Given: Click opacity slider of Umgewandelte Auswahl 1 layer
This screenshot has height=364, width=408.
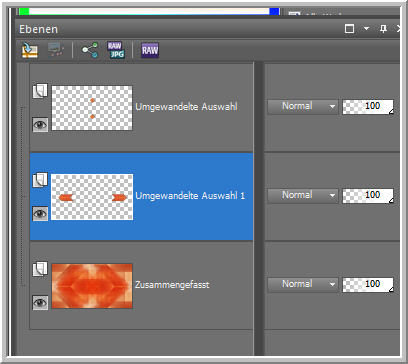Looking at the screenshot, I should point(368,196).
